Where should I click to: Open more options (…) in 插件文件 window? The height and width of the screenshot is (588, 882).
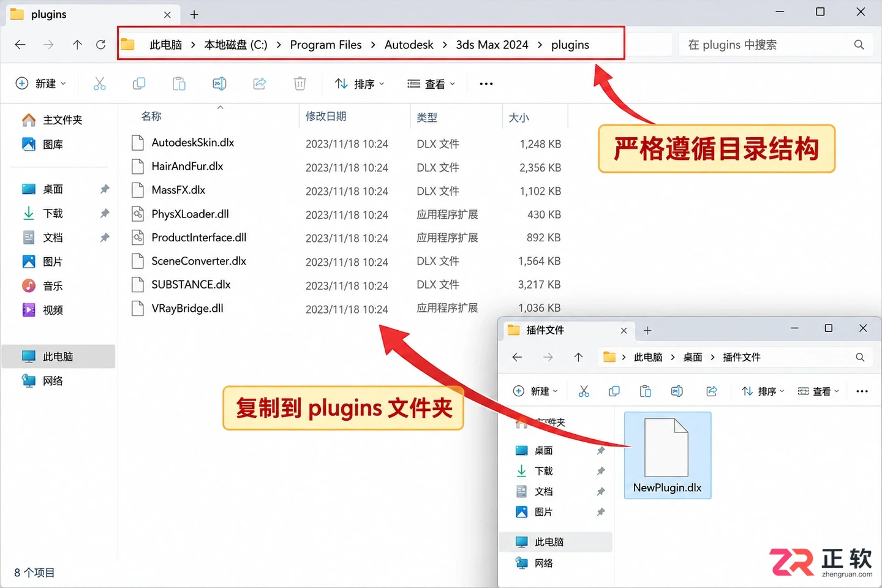[862, 391]
